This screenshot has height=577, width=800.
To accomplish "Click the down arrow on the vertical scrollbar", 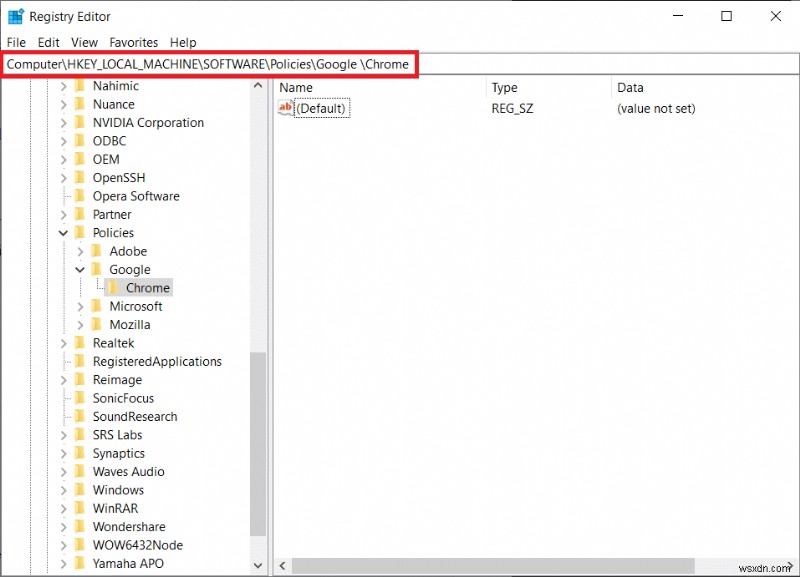I will [x=258, y=565].
